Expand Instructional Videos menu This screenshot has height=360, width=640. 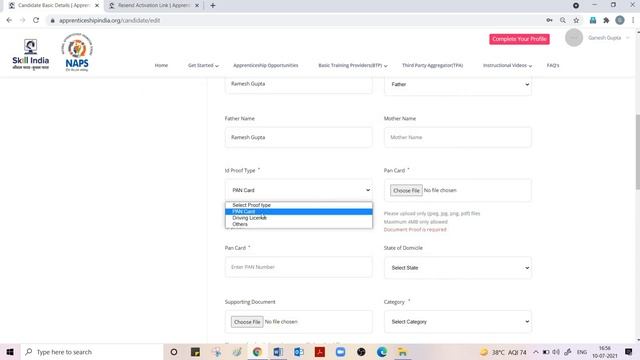pyautogui.click(x=507, y=65)
